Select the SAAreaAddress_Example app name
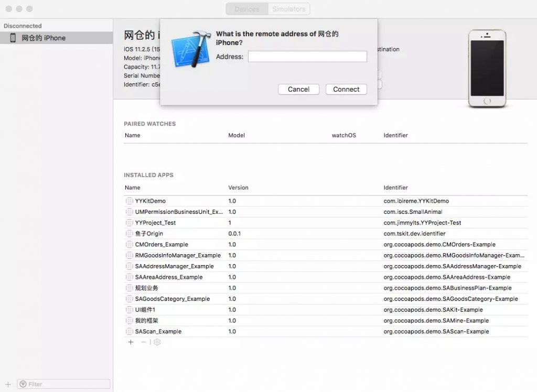537x392 pixels. point(169,277)
